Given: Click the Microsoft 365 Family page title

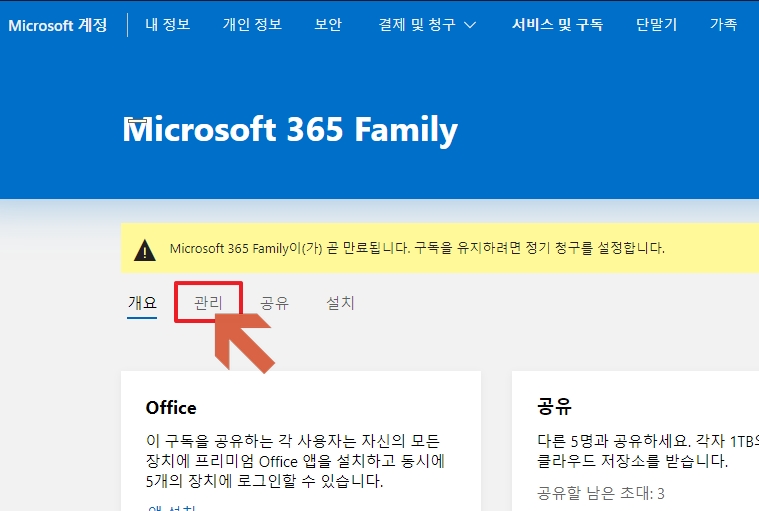Looking at the screenshot, I should click(x=290, y=130).
